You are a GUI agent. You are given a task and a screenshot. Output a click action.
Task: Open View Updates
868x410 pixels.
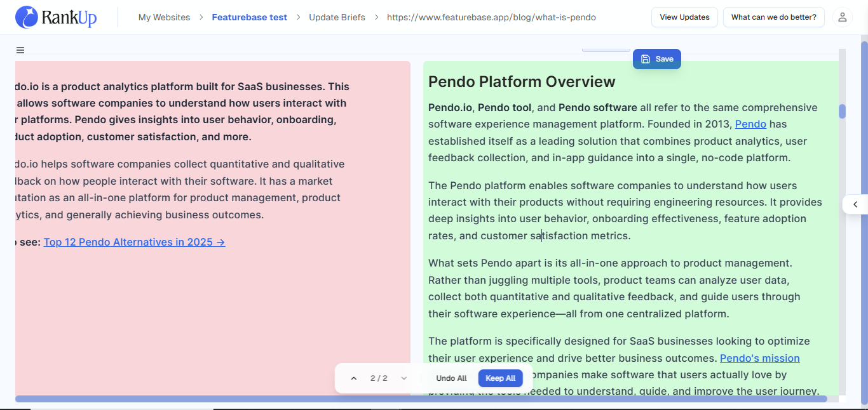point(684,17)
